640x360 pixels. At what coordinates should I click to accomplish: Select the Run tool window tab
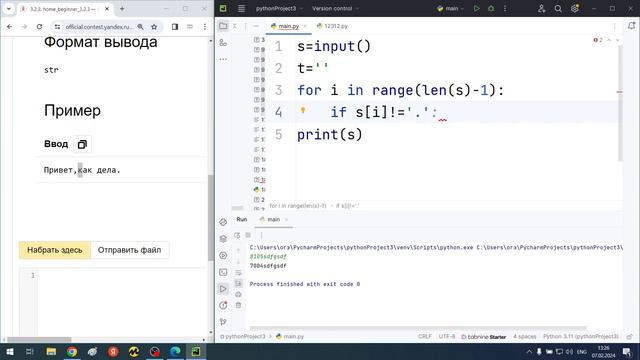coord(242,220)
